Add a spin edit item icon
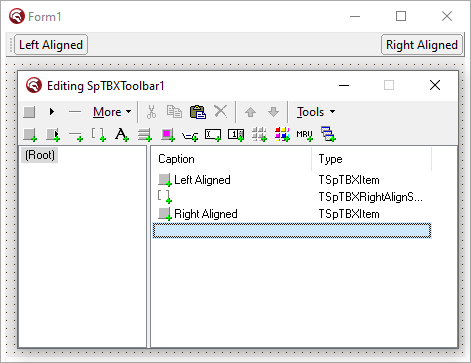 [236, 135]
